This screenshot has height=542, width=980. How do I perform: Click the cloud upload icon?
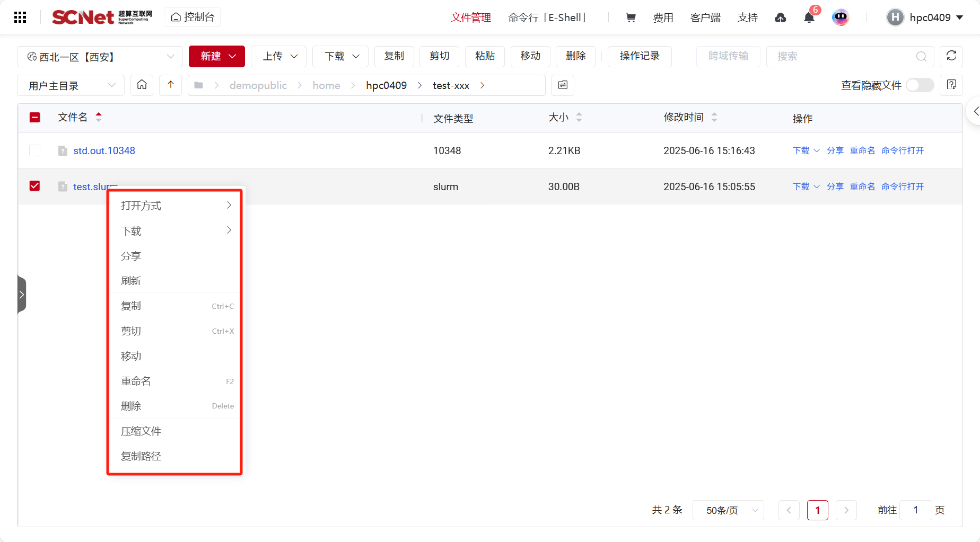[x=780, y=18]
